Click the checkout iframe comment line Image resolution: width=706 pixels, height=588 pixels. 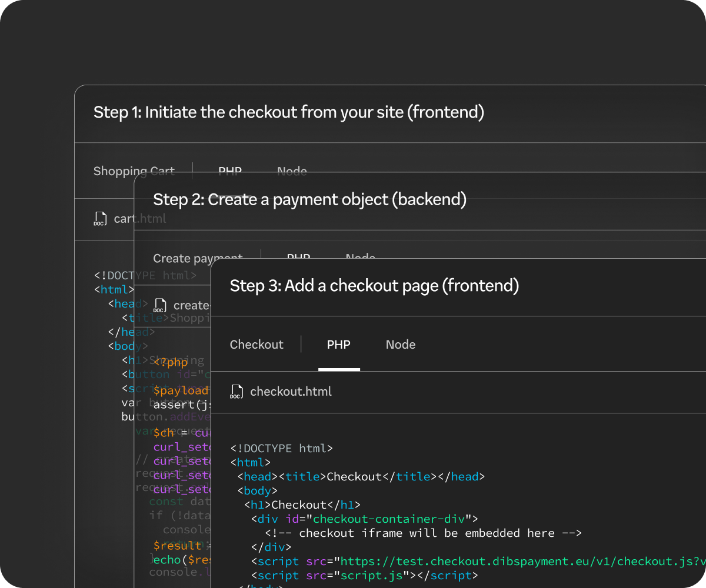pyautogui.click(x=422, y=533)
